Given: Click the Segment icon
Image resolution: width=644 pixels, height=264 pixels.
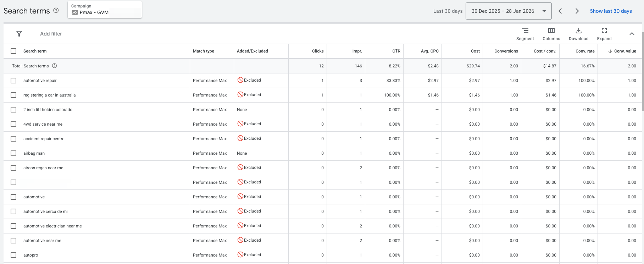Looking at the screenshot, I should (x=525, y=31).
